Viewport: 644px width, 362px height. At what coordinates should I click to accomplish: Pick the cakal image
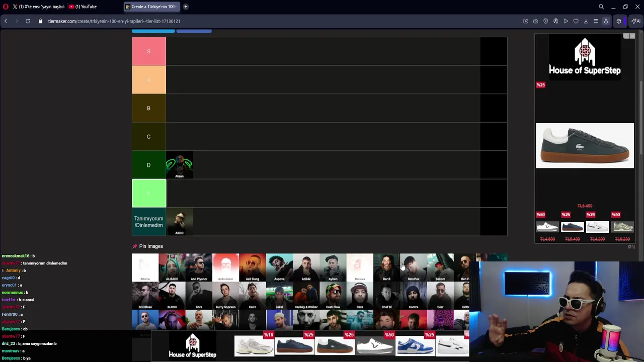click(279, 296)
